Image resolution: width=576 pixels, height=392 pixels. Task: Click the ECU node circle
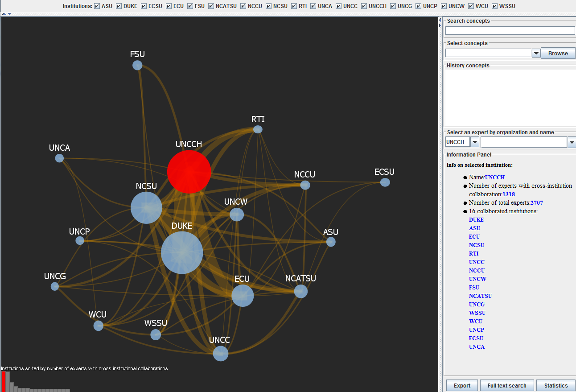coord(243,295)
